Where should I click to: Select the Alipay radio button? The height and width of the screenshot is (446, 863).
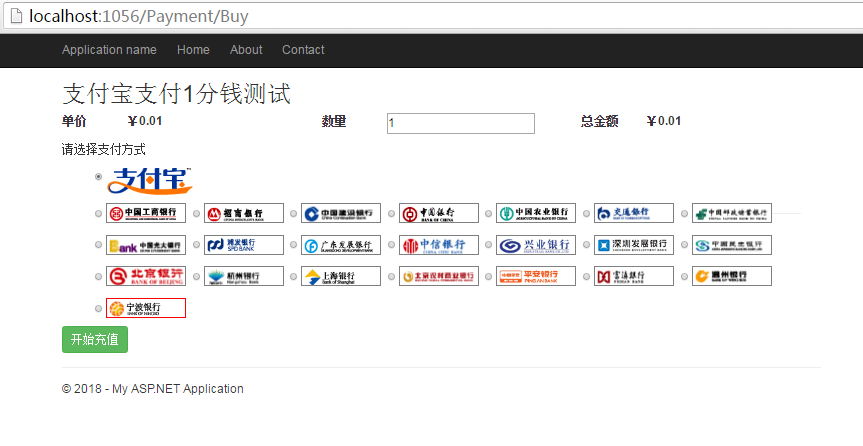click(99, 177)
